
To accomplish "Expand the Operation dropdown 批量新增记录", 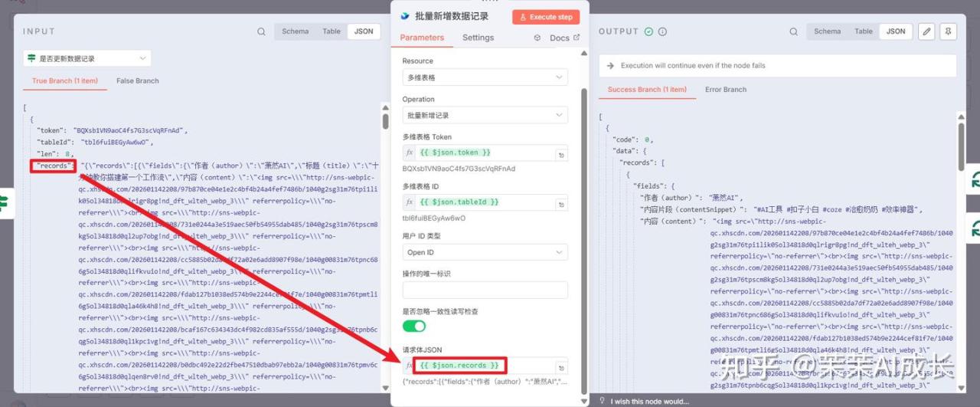I will (485, 116).
